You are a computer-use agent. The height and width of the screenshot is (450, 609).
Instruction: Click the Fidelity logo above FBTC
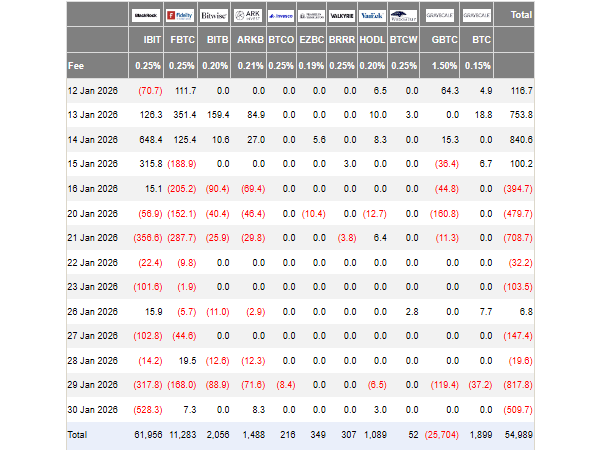[179, 16]
